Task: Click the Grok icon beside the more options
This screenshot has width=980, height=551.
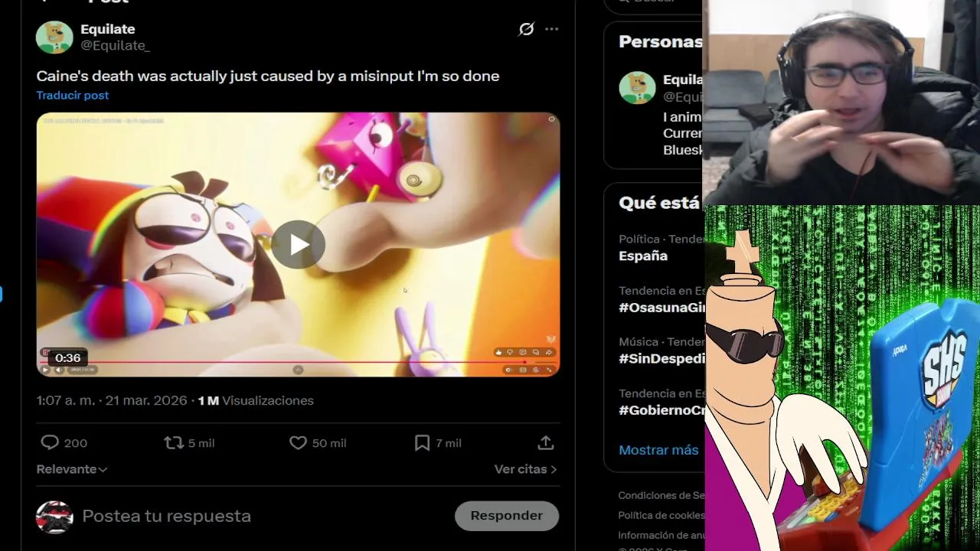Action: (x=526, y=29)
